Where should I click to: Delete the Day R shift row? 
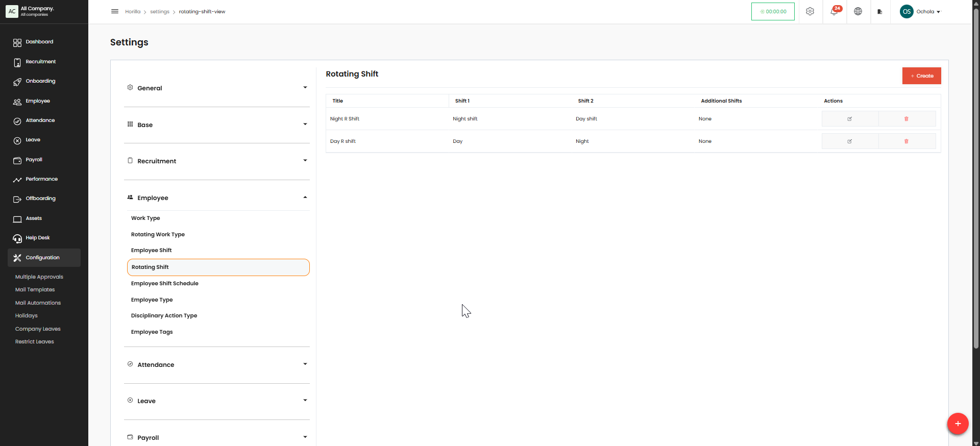[906, 141]
